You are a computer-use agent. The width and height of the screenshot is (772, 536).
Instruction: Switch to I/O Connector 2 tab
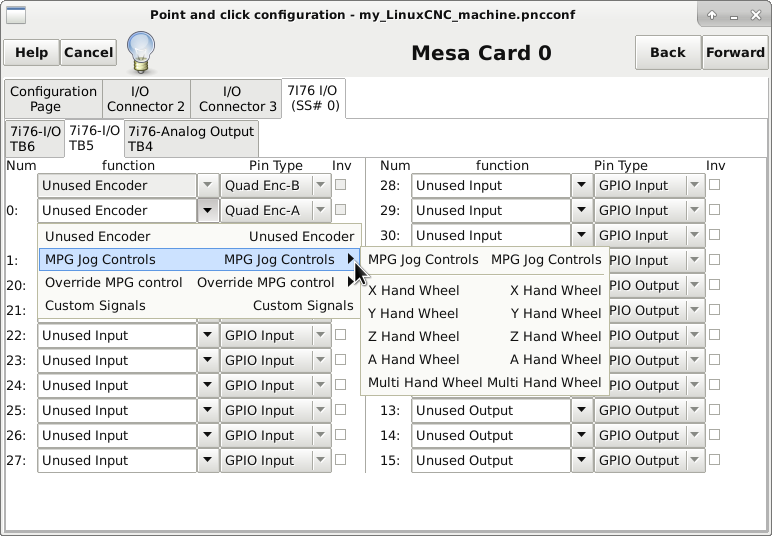pyautogui.click(x=146, y=99)
